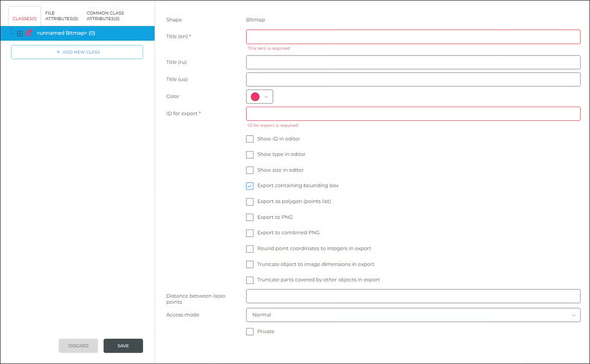Select the Classes tab

tap(24, 18)
